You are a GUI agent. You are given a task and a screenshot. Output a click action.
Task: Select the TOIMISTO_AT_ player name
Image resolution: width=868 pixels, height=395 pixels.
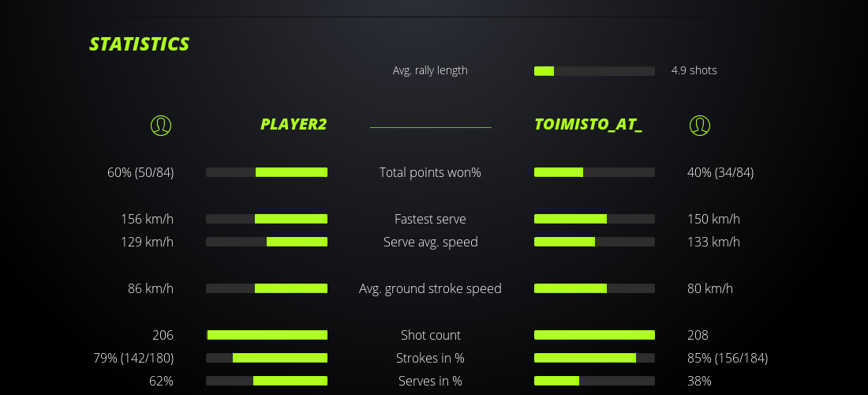(588, 125)
